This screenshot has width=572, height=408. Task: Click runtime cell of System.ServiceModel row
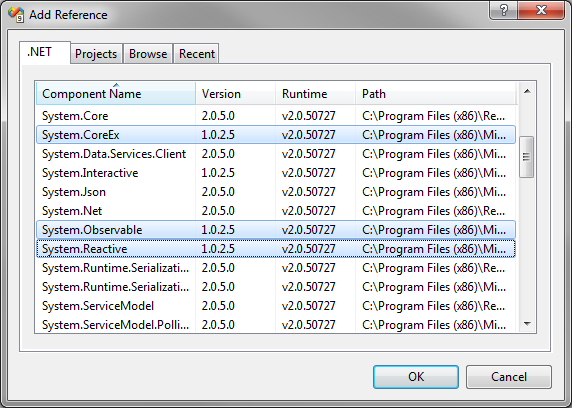pos(308,305)
